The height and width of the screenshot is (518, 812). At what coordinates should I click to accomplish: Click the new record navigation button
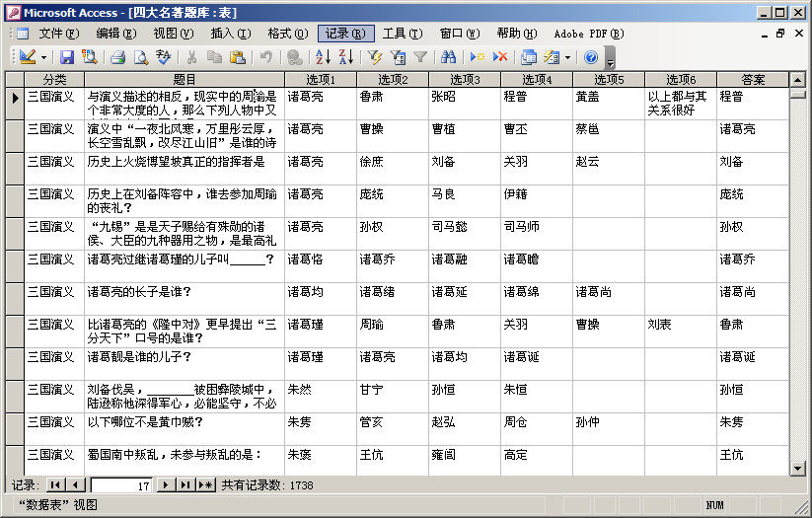coord(206,484)
